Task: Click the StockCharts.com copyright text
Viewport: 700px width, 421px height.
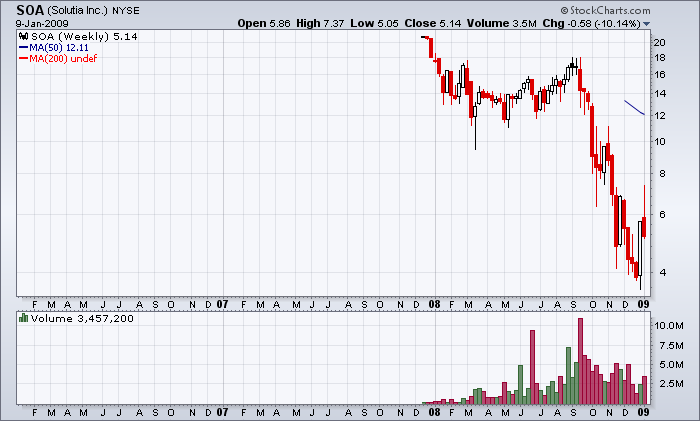Action: pyautogui.click(x=605, y=10)
